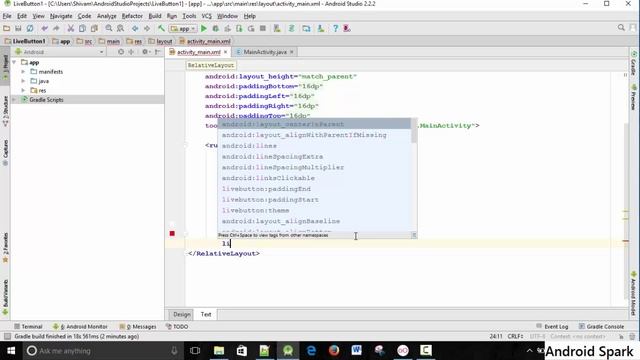
Task: Click the Copy icon in toolbar
Action: tap(82, 28)
